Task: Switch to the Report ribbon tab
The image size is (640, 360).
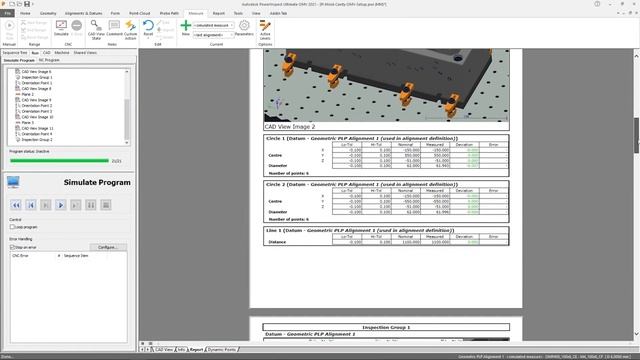Action: tap(219, 13)
